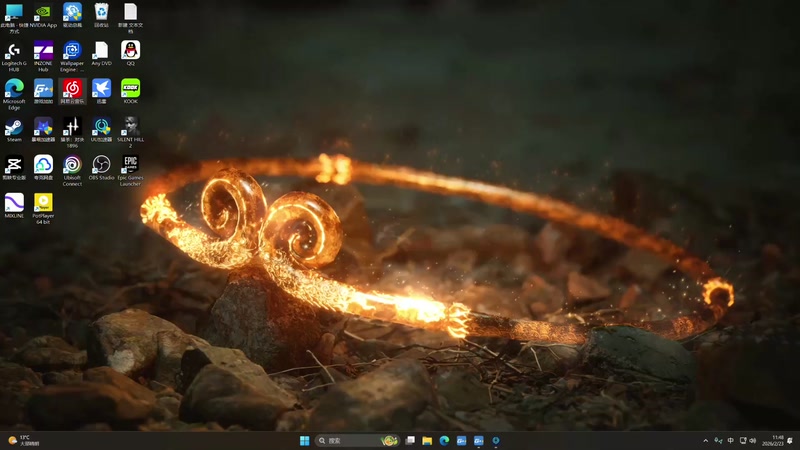
Task: Select the Any DVD shortcut
Action: point(102,54)
